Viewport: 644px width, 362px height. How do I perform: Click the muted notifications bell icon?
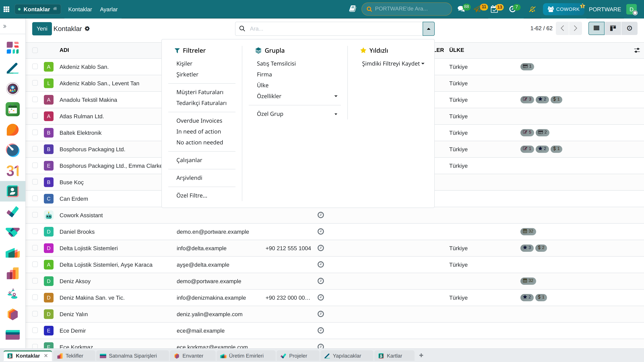pyautogui.click(x=532, y=9)
